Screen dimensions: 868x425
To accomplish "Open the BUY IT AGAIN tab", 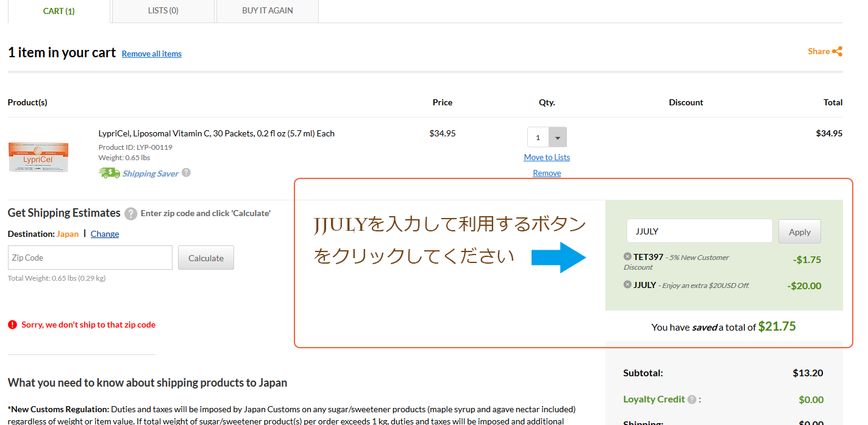I will 268,11.
